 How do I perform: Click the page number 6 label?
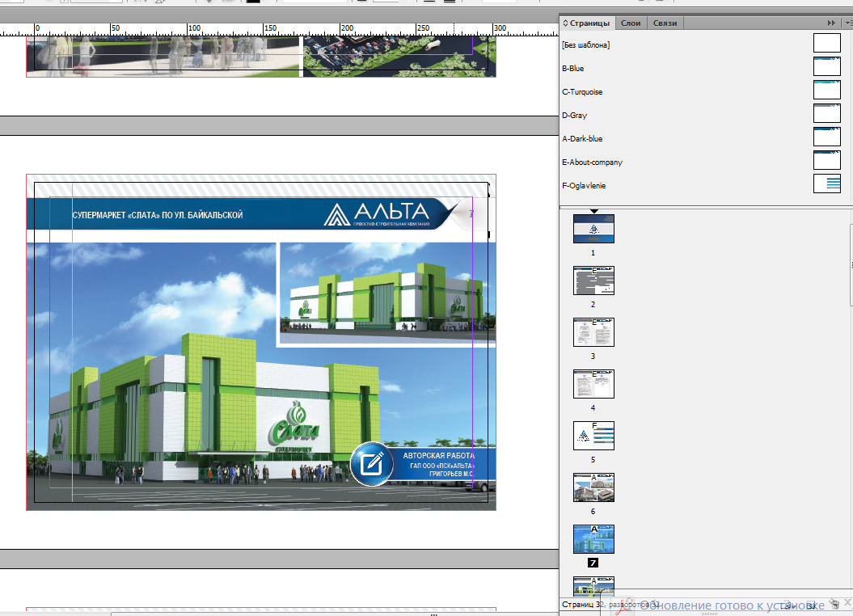[x=593, y=511]
